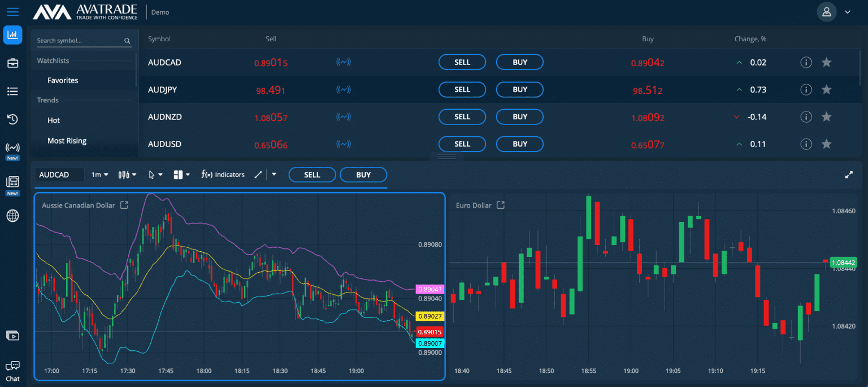The image size is (868, 387).
Task: Click the briefcase portfolio icon in sidebar
Action: tap(12, 63)
